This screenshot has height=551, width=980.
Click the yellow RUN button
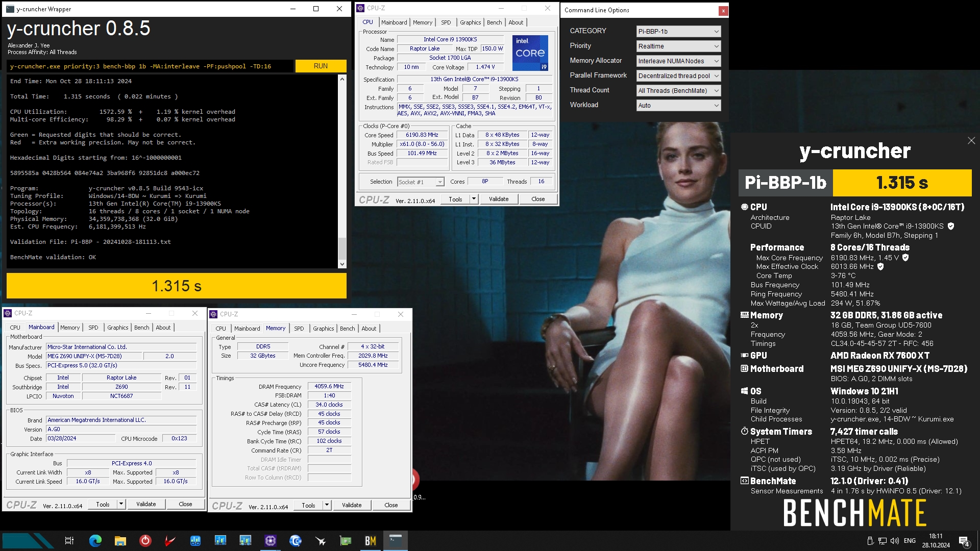[x=321, y=66]
